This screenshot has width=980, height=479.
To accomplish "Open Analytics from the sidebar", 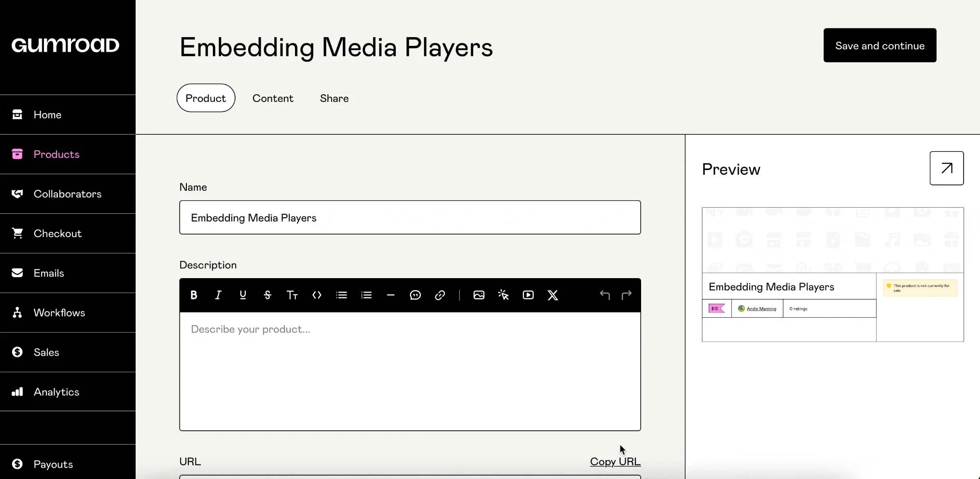I will click(56, 392).
